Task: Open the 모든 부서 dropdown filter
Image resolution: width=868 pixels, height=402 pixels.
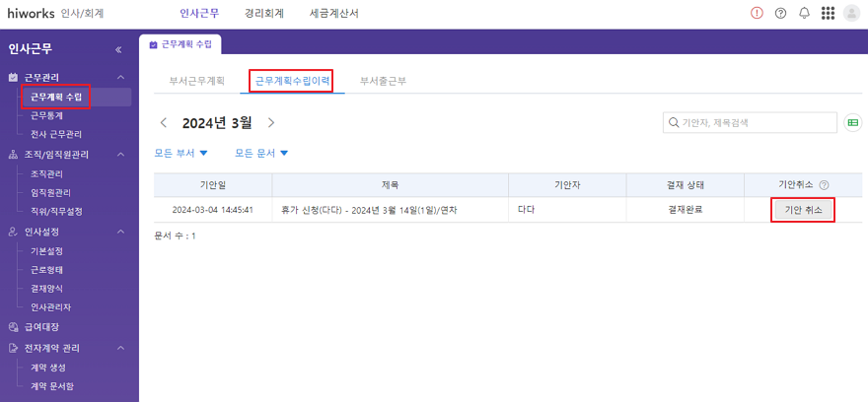Action: (x=181, y=153)
